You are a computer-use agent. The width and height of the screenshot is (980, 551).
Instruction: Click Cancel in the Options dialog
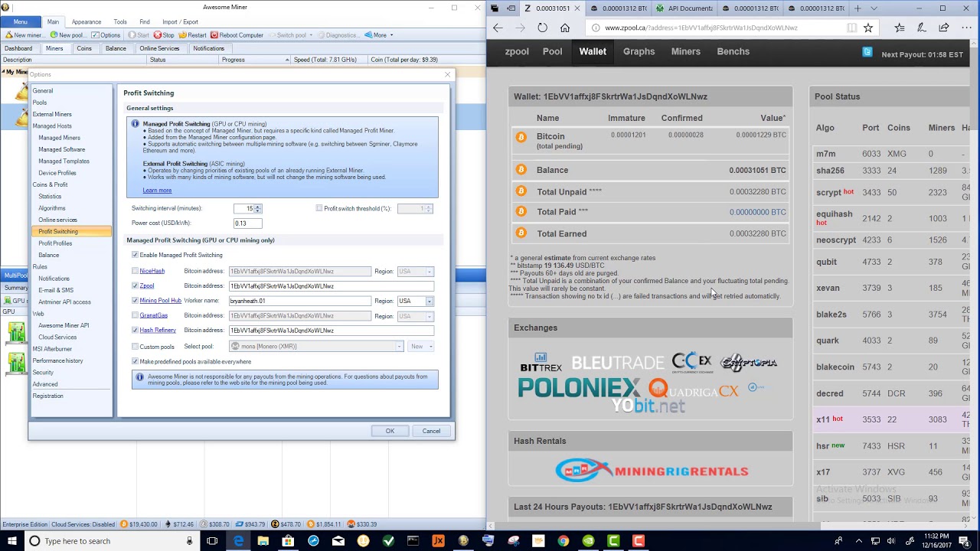click(x=431, y=431)
